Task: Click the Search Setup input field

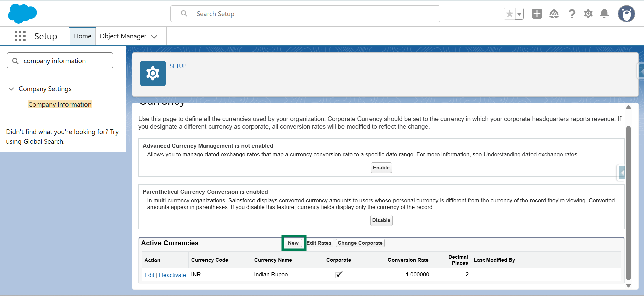Action: pyautogui.click(x=305, y=14)
